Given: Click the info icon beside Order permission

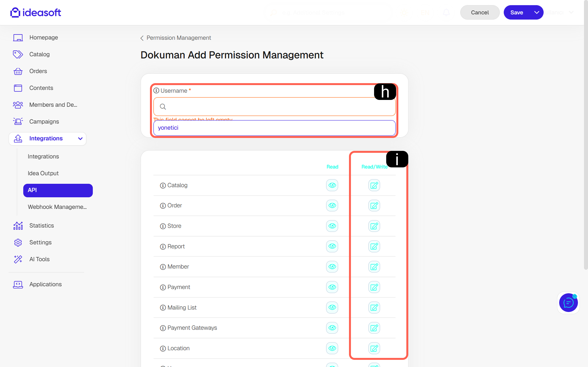Looking at the screenshot, I should 163,206.
